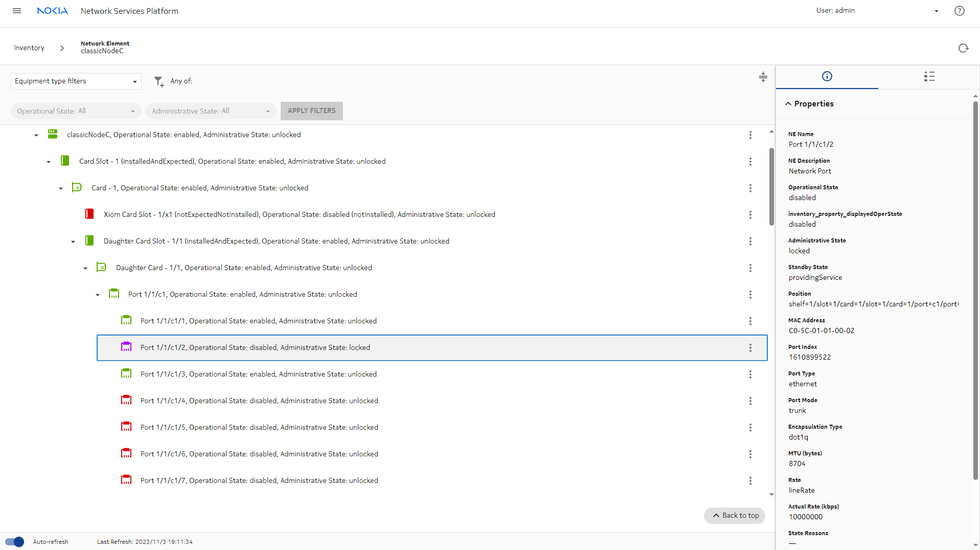Click the refresh icon near the breadcrumb
This screenshot has height=550, width=980.
coord(963,48)
